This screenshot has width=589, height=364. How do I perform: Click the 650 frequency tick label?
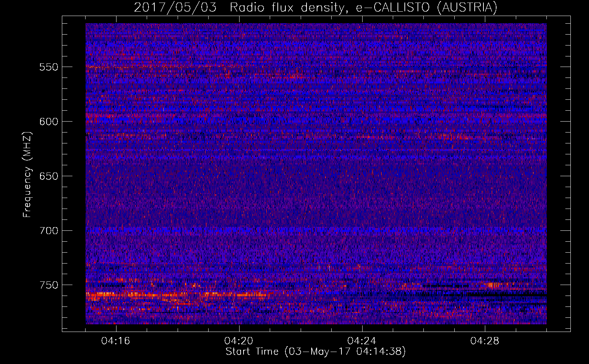(x=49, y=176)
